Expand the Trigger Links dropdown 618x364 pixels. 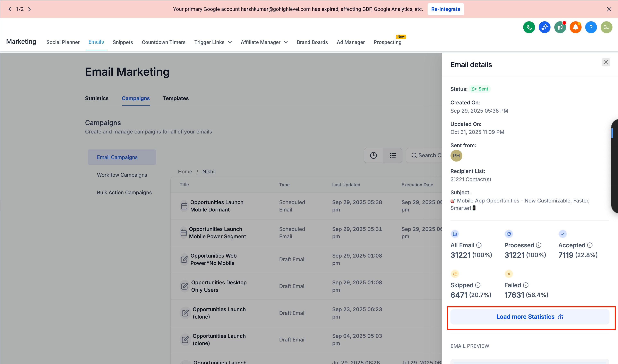pyautogui.click(x=213, y=42)
